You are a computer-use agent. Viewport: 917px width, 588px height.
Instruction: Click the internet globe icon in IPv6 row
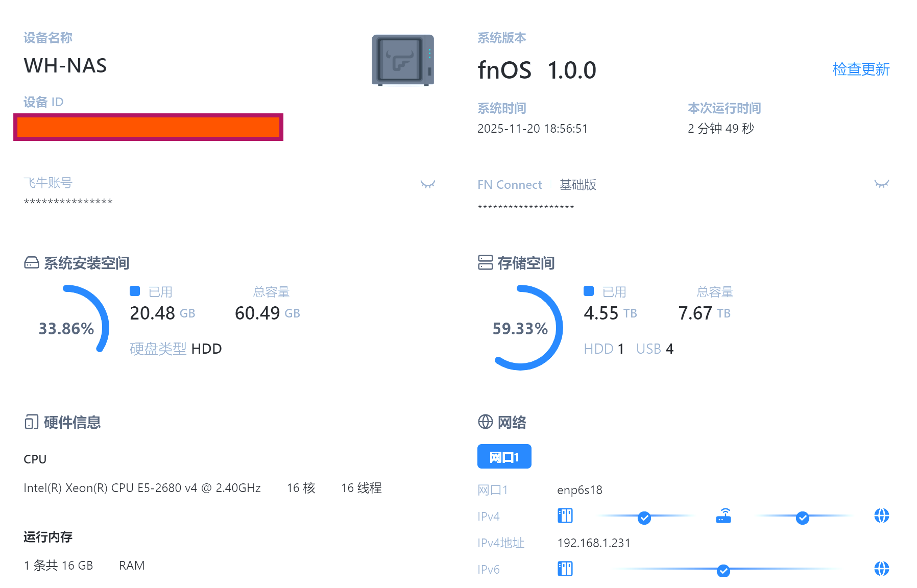[881, 569]
